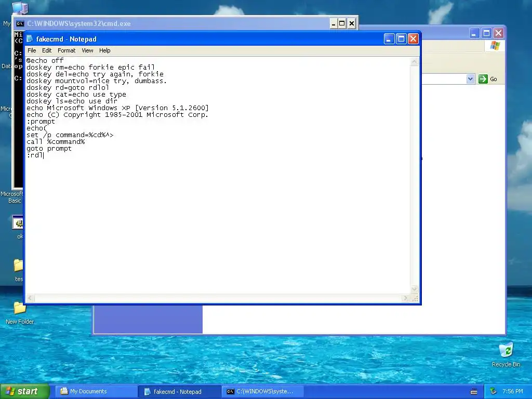532x399 pixels.
Task: Open the Edit menu in Notepad
Action: tap(47, 50)
